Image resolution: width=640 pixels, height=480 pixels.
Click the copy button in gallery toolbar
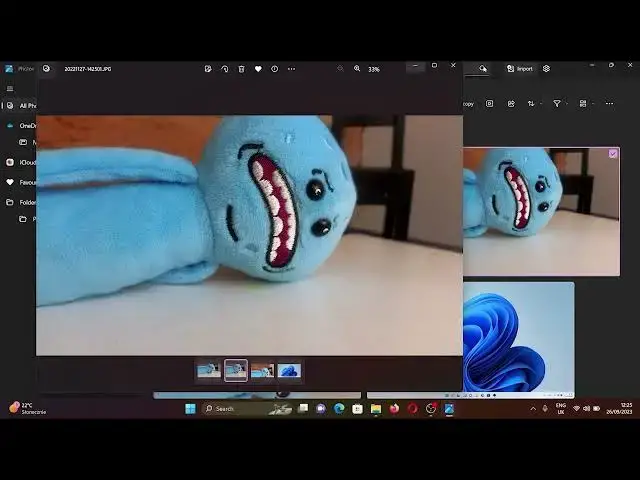pos(469,104)
